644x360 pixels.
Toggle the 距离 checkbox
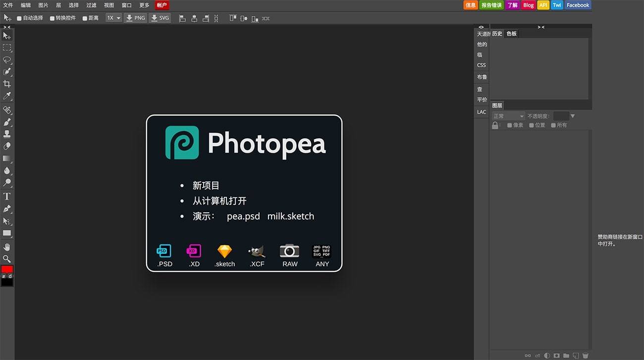(x=85, y=18)
